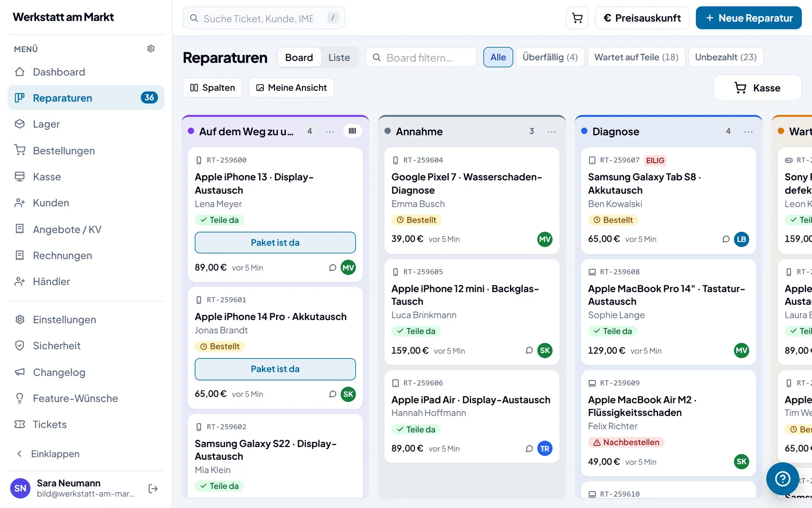Open Meine Ansicht view menu
The width and height of the screenshot is (812, 508).
point(291,88)
